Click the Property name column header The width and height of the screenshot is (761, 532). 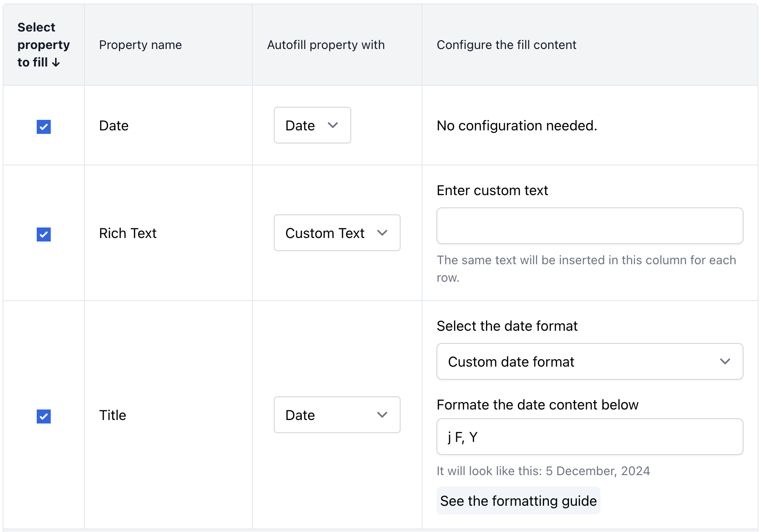tap(140, 45)
